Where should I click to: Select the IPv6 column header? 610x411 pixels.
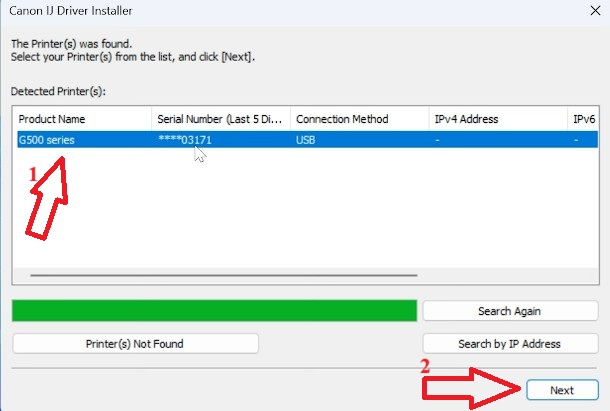tap(583, 119)
